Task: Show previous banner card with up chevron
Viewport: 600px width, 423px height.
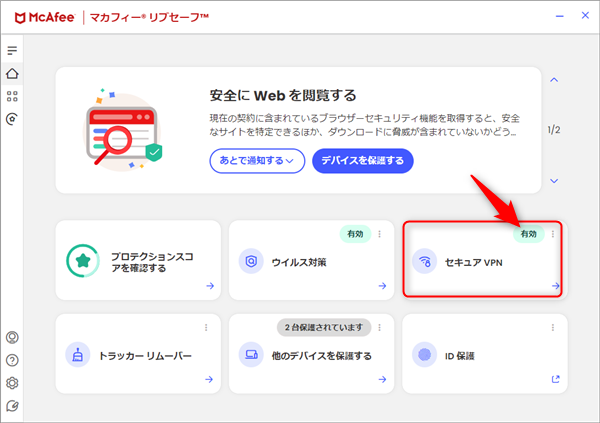Action: coord(554,80)
